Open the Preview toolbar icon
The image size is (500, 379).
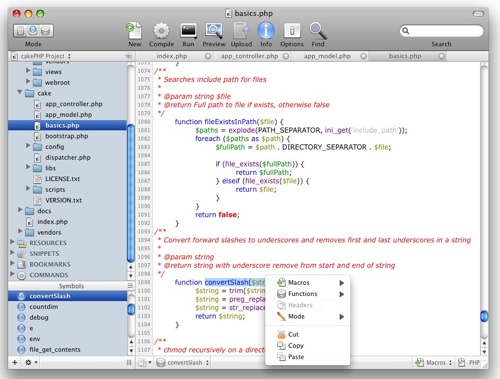point(214,31)
